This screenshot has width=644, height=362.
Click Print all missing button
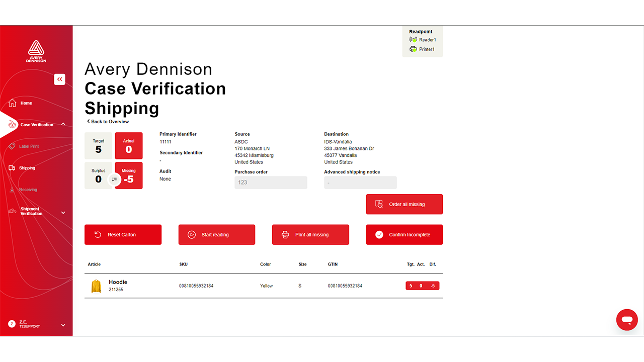310,235
